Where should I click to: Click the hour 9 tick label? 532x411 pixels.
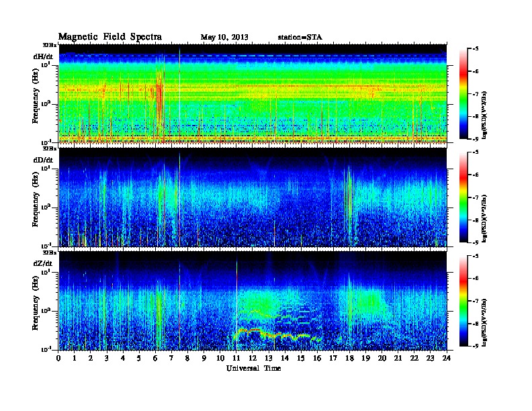pos(204,358)
